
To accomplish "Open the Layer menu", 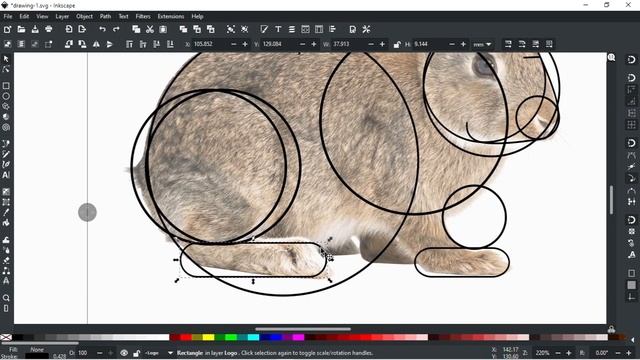I will 62,16.
